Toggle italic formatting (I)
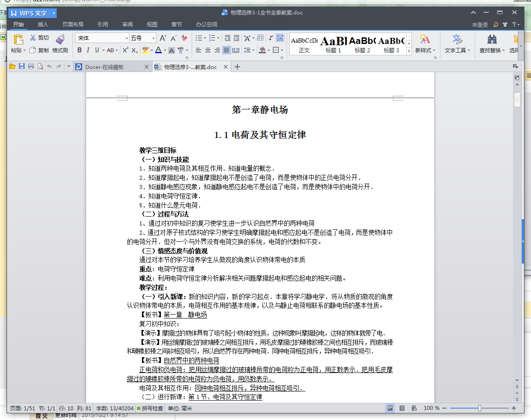 point(88,50)
